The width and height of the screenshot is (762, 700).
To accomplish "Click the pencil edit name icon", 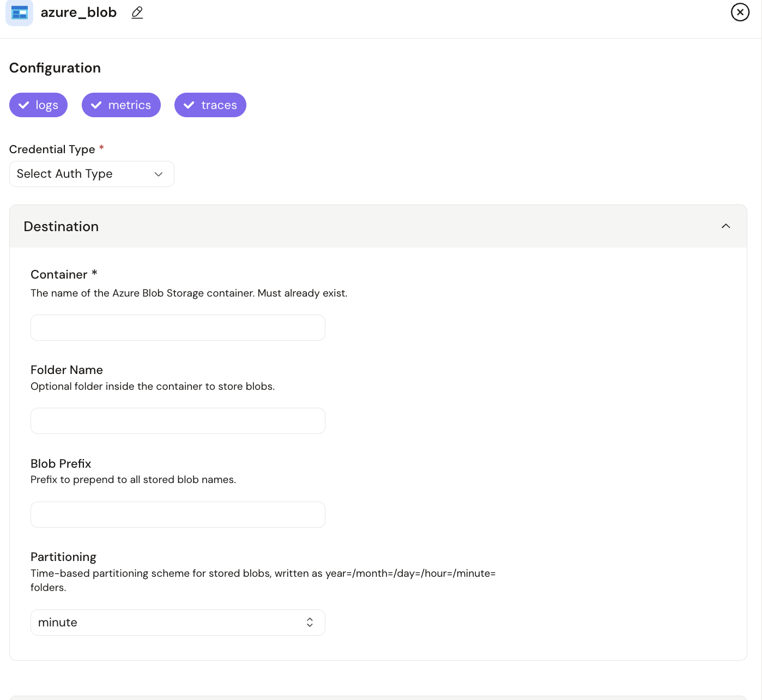I will tap(137, 13).
